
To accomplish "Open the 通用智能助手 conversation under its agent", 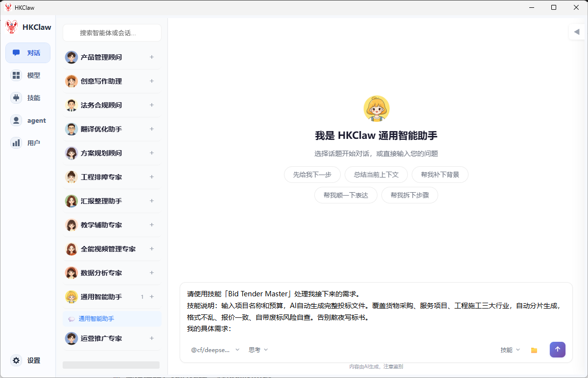I will (112, 319).
